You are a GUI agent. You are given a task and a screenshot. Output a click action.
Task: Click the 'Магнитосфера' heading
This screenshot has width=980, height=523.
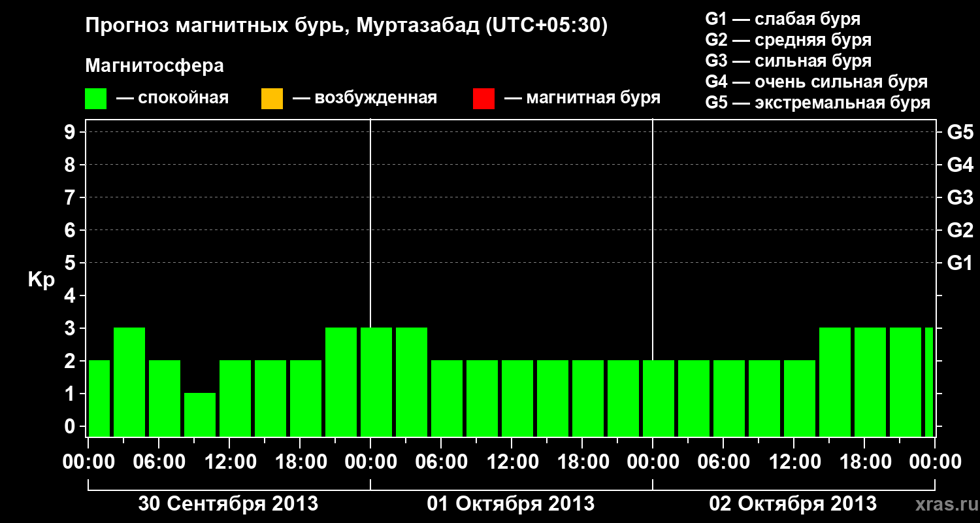[x=155, y=66]
